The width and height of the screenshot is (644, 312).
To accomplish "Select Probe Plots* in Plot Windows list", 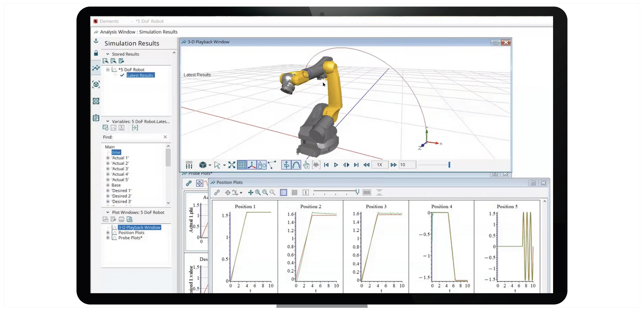I will pos(130,238).
